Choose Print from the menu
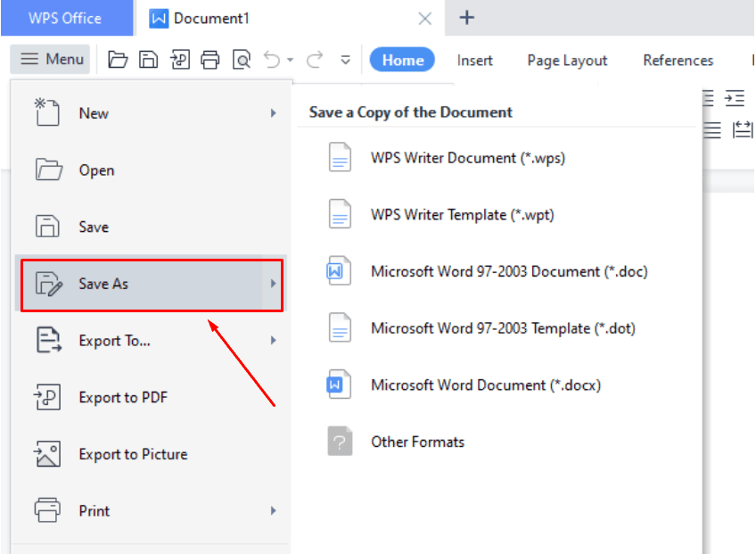756x554 pixels. (x=151, y=510)
